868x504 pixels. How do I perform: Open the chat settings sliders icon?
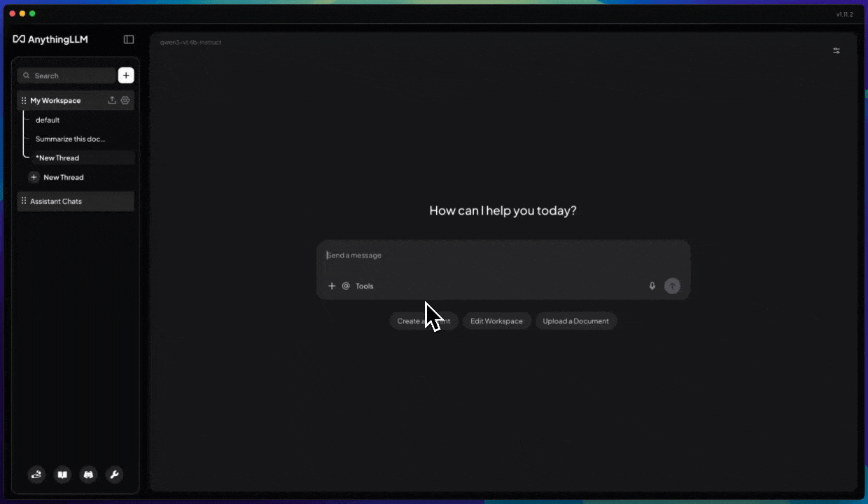[x=836, y=51]
